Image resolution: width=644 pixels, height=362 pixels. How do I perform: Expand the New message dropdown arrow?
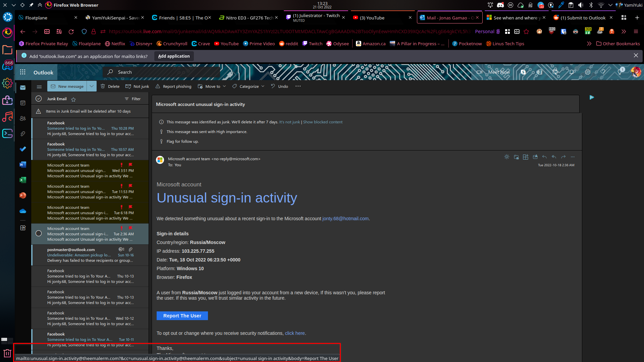click(92, 86)
